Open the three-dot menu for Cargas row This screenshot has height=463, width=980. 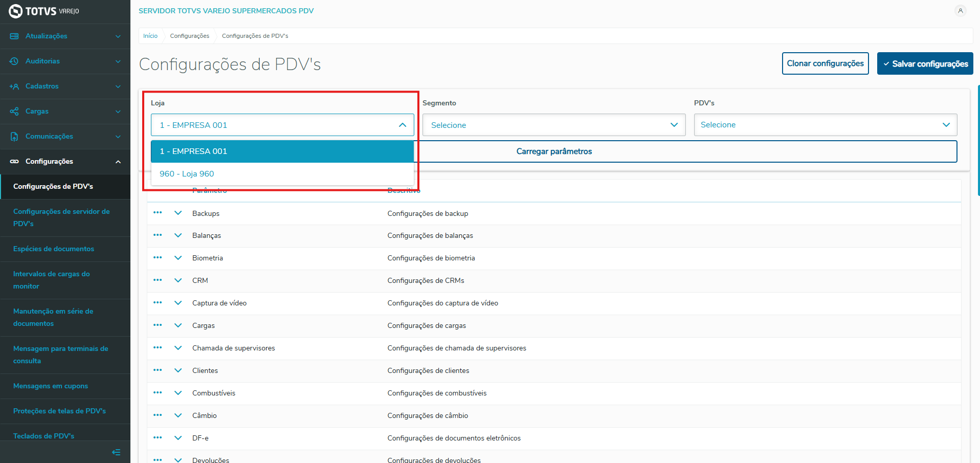pos(158,325)
